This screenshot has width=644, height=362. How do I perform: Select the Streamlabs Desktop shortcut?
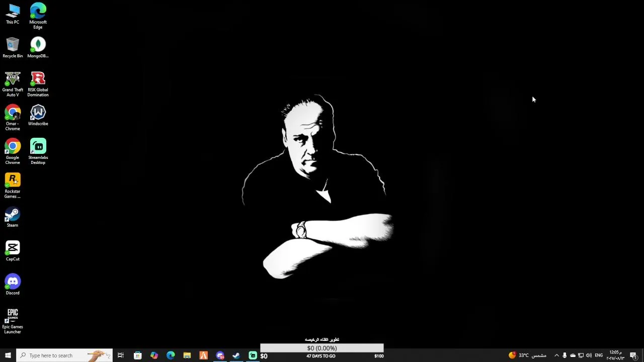[x=38, y=152]
